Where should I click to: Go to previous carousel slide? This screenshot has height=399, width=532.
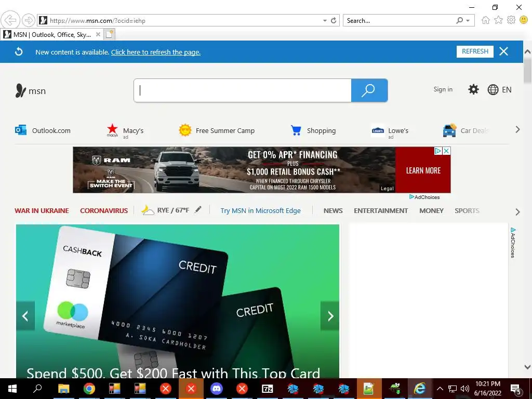[25, 316]
